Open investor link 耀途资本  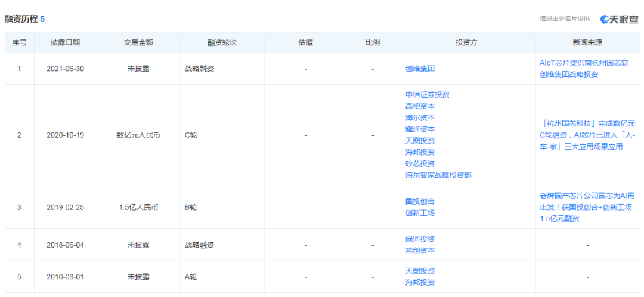click(x=420, y=129)
